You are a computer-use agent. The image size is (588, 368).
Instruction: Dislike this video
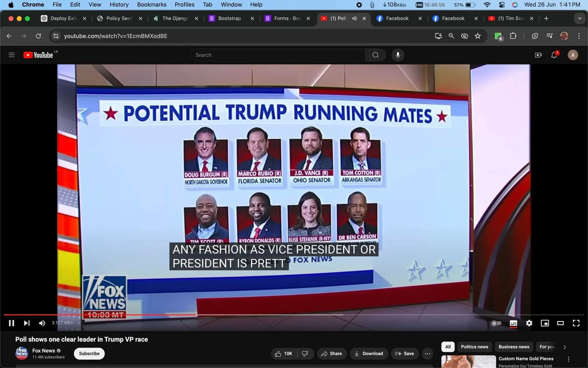(305, 353)
